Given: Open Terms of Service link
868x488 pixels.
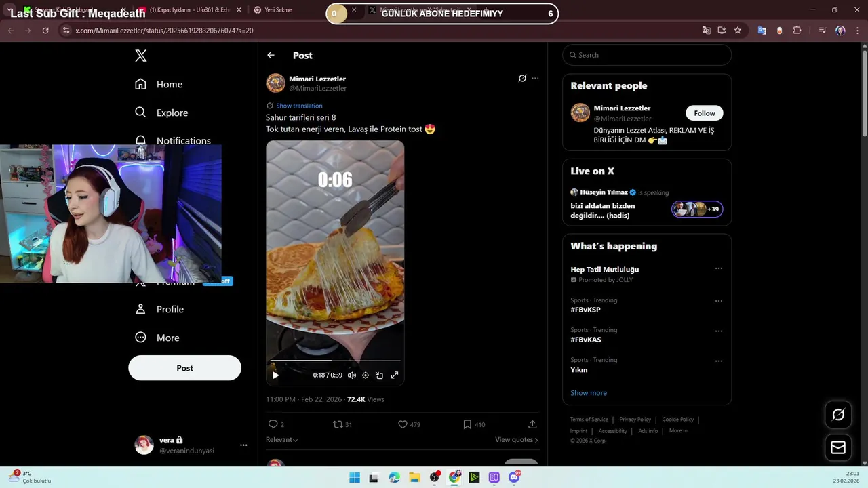Looking at the screenshot, I should [x=589, y=420].
